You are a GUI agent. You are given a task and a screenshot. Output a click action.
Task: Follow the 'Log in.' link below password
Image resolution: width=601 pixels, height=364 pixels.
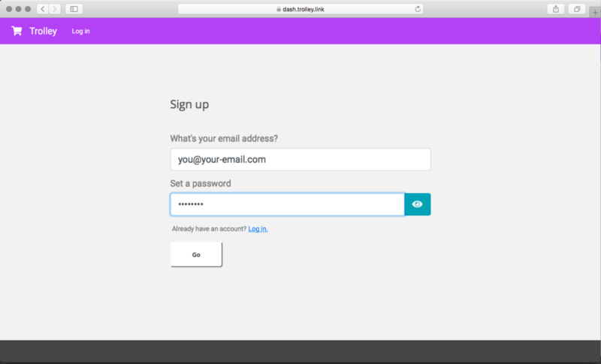(x=258, y=229)
